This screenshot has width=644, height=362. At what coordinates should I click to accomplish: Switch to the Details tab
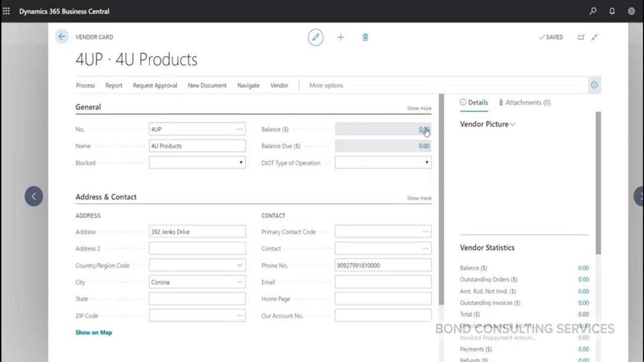point(474,103)
